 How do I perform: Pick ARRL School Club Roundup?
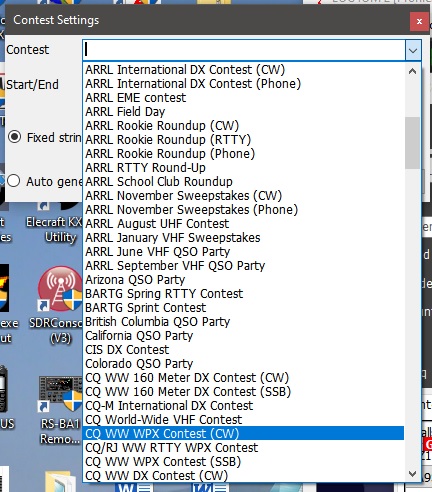(x=243, y=182)
